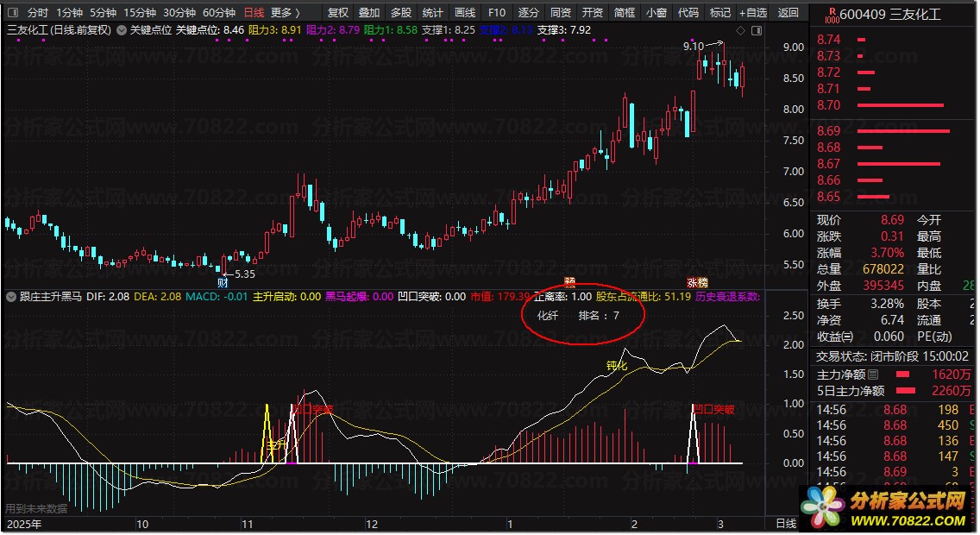This screenshot has height=535, width=980.
Task: Click the 标记 mark button
Action: tap(720, 12)
